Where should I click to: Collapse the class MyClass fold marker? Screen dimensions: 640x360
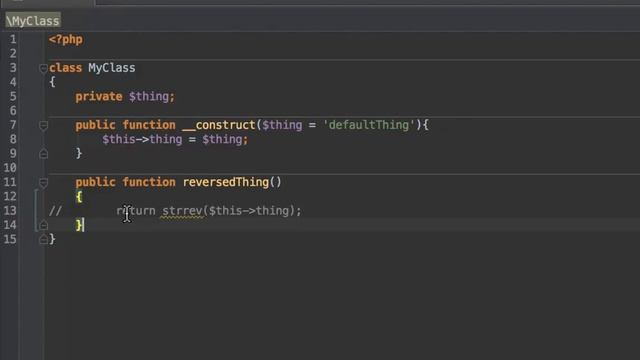pos(43,68)
